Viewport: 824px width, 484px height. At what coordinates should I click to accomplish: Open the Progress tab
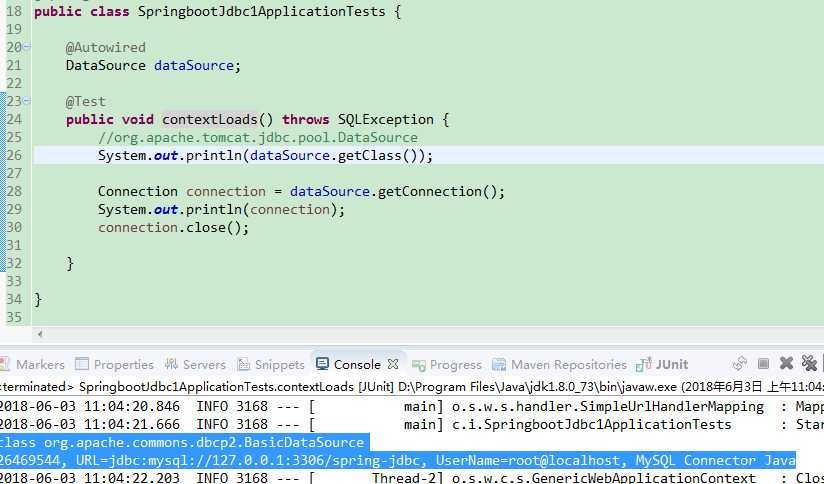pyautogui.click(x=447, y=364)
